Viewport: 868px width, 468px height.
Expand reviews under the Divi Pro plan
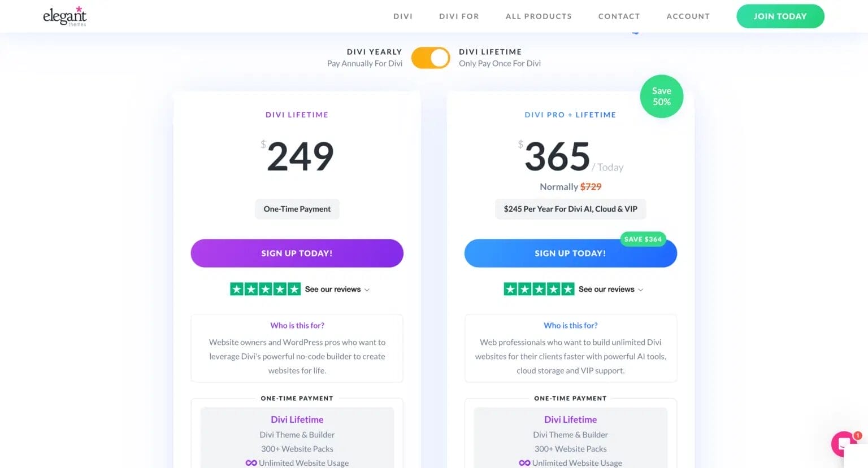tap(611, 290)
